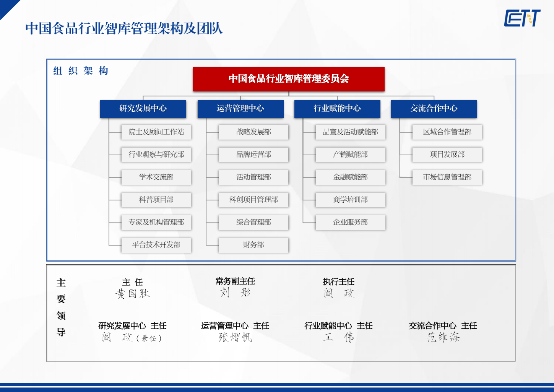Click the CETT logo icon

click(x=522, y=18)
